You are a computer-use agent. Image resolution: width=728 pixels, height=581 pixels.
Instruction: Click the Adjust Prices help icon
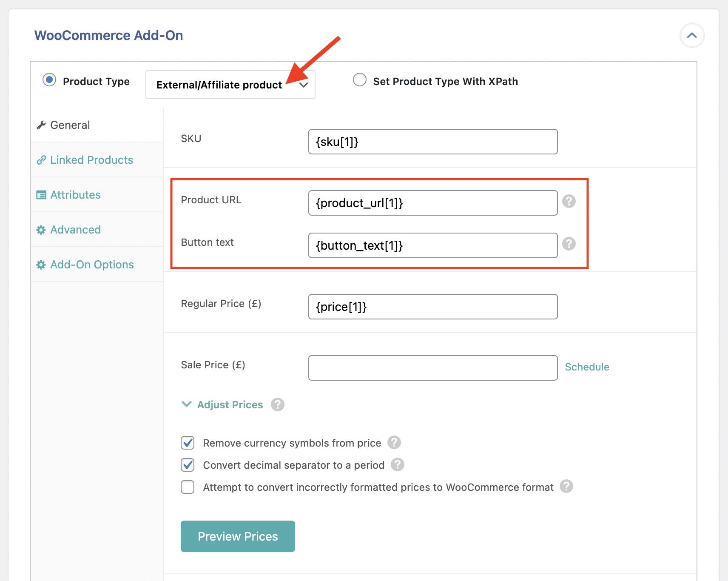(x=278, y=404)
